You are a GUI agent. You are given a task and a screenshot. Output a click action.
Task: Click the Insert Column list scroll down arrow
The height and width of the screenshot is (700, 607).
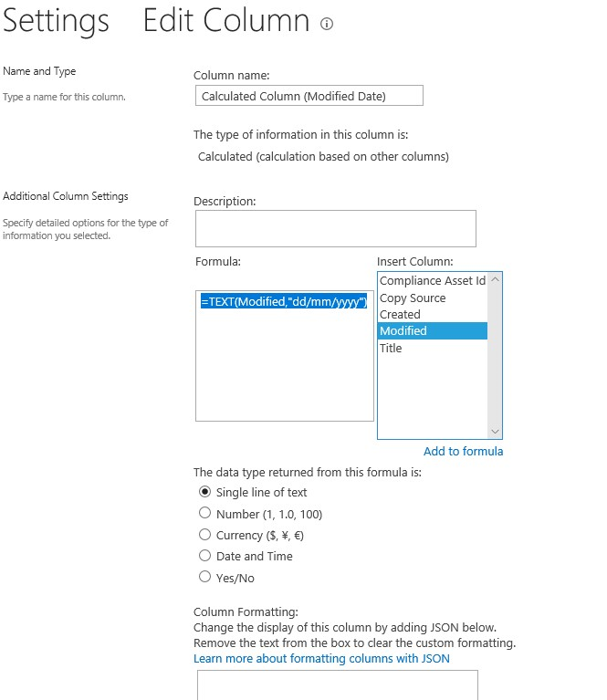(x=495, y=432)
